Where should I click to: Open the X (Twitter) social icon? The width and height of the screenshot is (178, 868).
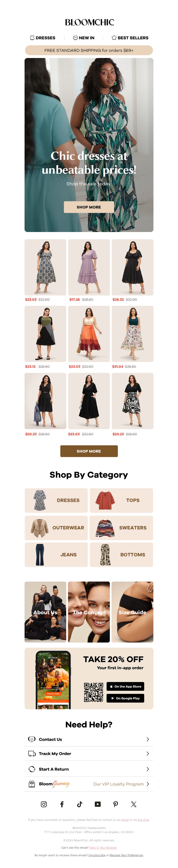[x=133, y=804]
